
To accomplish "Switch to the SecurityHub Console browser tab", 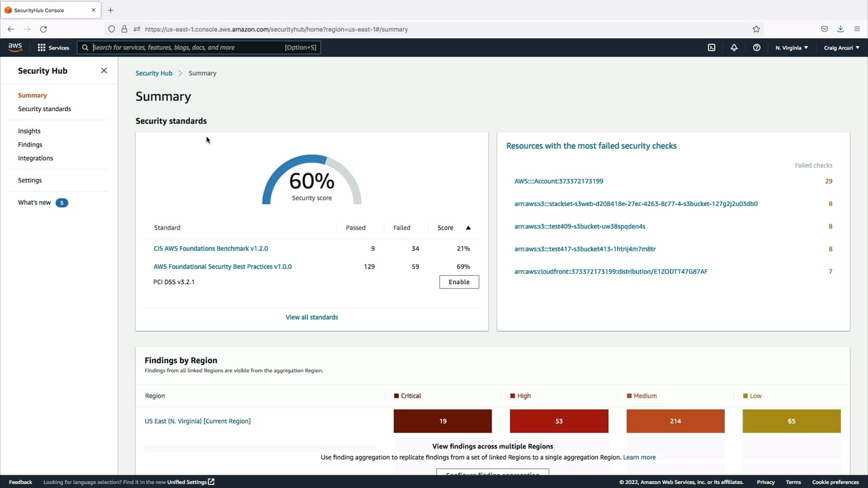I will click(x=51, y=10).
